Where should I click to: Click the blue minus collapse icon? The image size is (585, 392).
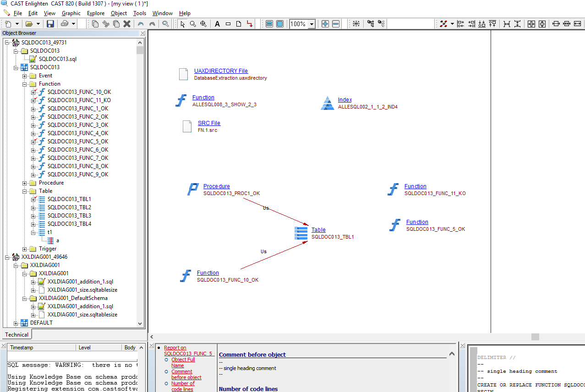(x=336, y=24)
